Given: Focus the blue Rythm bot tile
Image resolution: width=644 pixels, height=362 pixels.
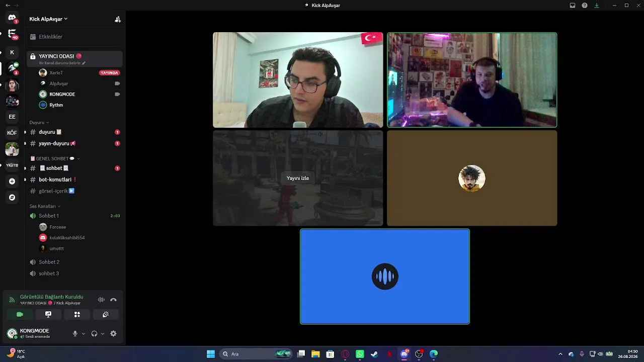Looking at the screenshot, I should point(385,277).
